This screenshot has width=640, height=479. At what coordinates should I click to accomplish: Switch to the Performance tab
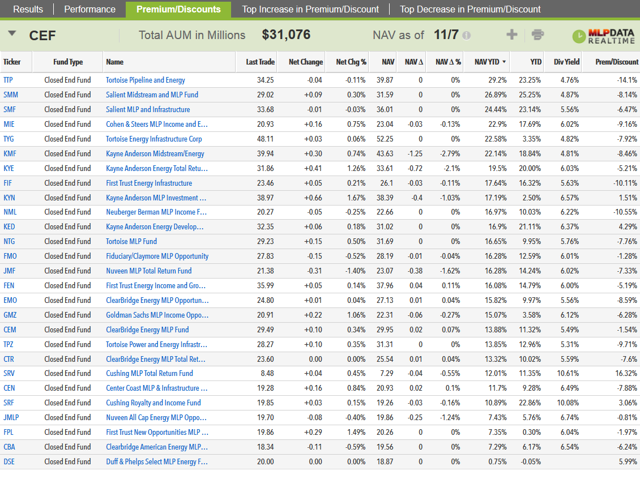[90, 9]
